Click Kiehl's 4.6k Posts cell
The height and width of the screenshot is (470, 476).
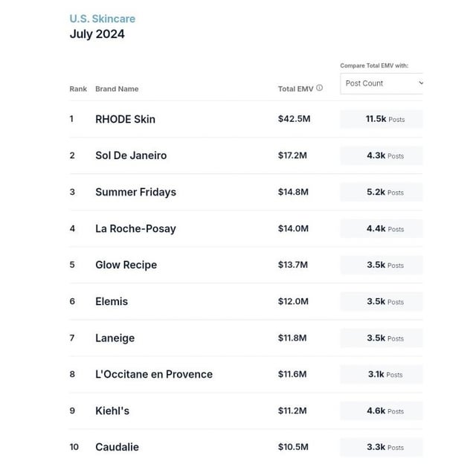[382, 411]
